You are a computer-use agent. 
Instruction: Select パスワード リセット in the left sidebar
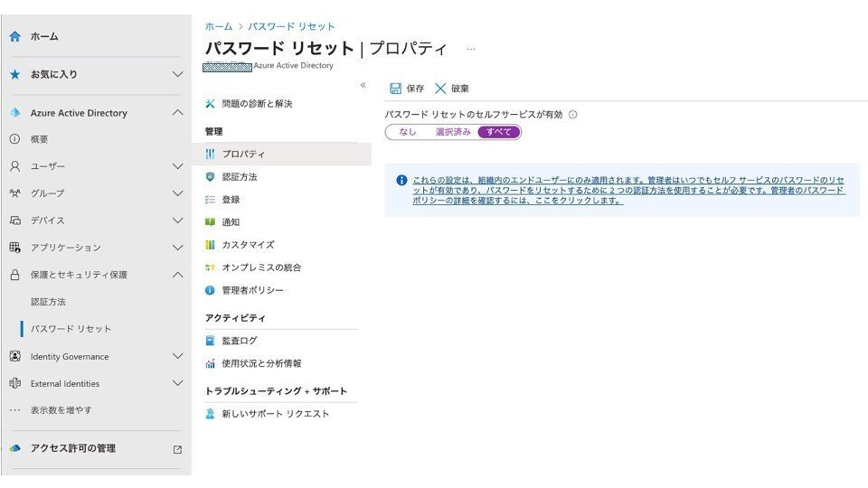click(x=71, y=329)
